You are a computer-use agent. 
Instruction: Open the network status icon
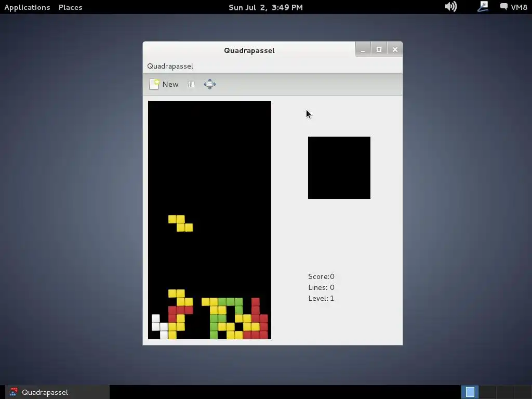[483, 6]
